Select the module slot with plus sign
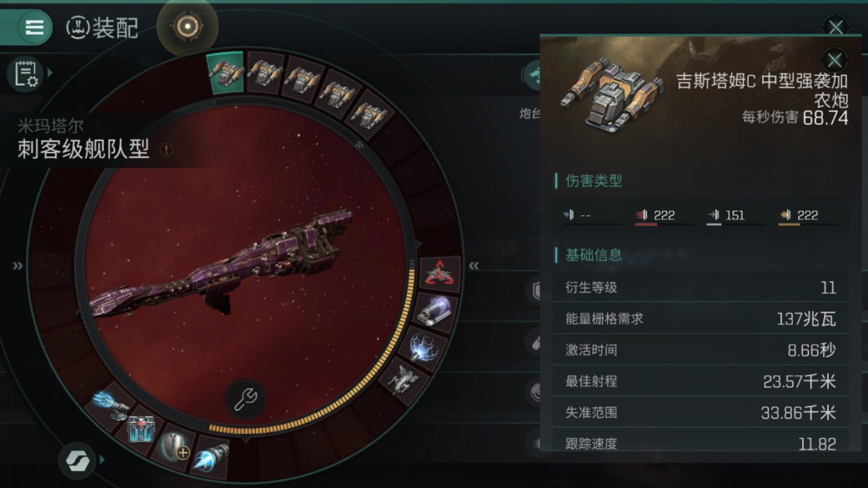The height and width of the screenshot is (488, 868). point(175,448)
